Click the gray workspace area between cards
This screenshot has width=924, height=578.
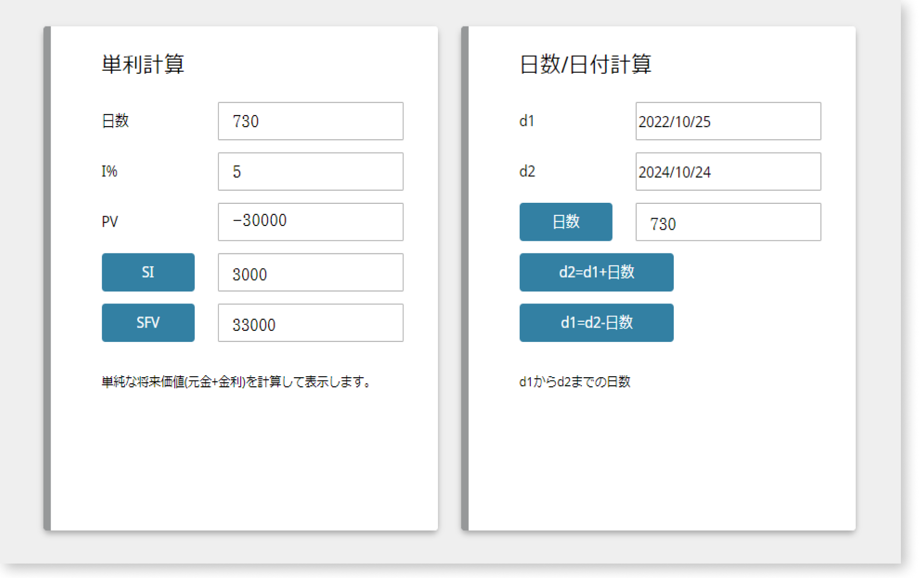pos(452,289)
